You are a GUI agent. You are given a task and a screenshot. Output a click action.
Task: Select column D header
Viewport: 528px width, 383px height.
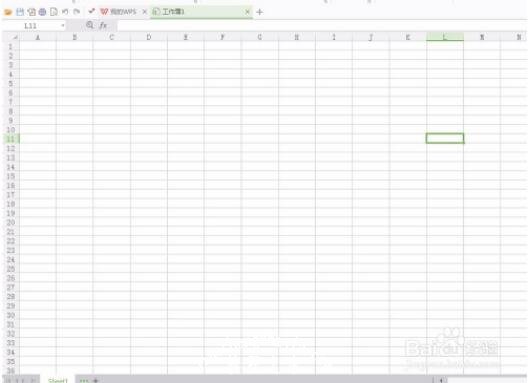coord(148,37)
